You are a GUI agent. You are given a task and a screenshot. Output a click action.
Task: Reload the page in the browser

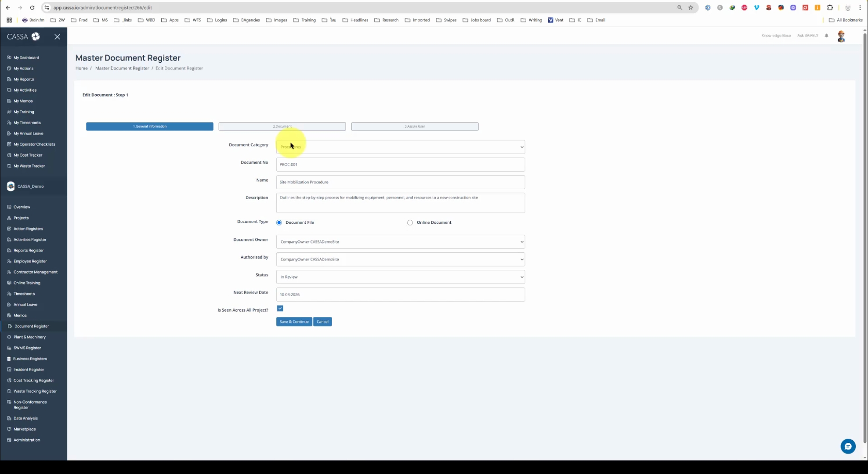[x=32, y=7]
